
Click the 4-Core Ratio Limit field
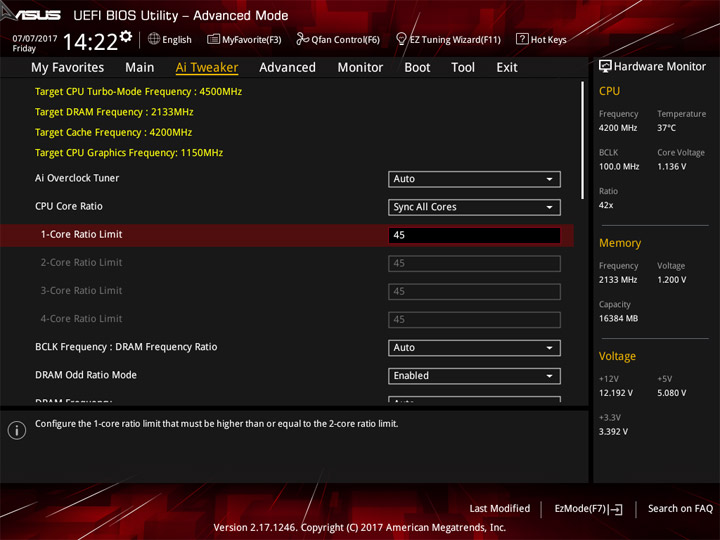point(474,320)
